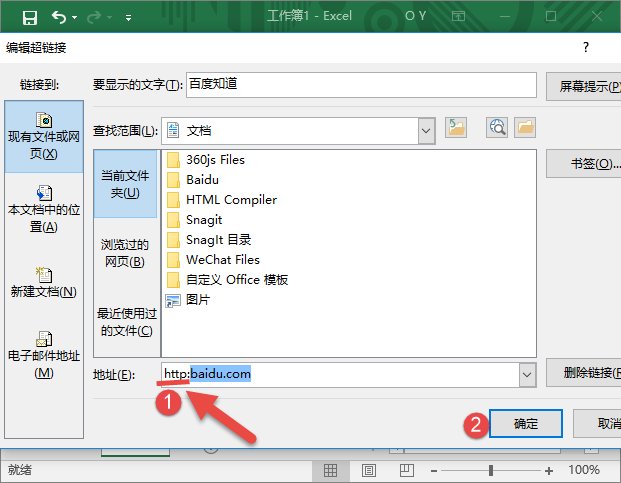Click the Undo arrow icon
The height and width of the screenshot is (483, 621).
tap(59, 17)
